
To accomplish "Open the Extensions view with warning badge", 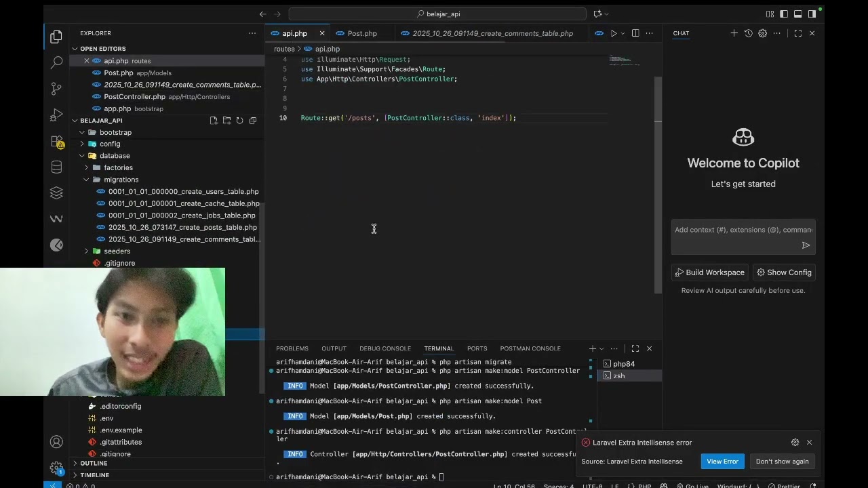I will tap(56, 142).
